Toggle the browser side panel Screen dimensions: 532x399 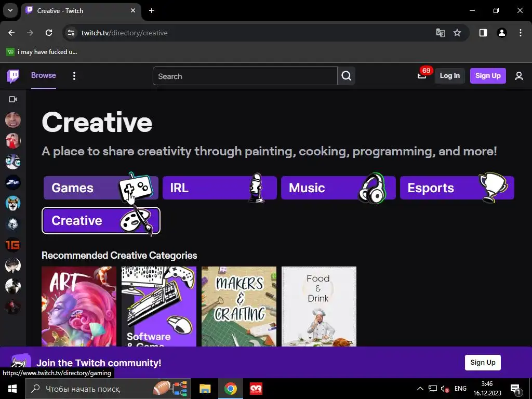click(x=483, y=33)
